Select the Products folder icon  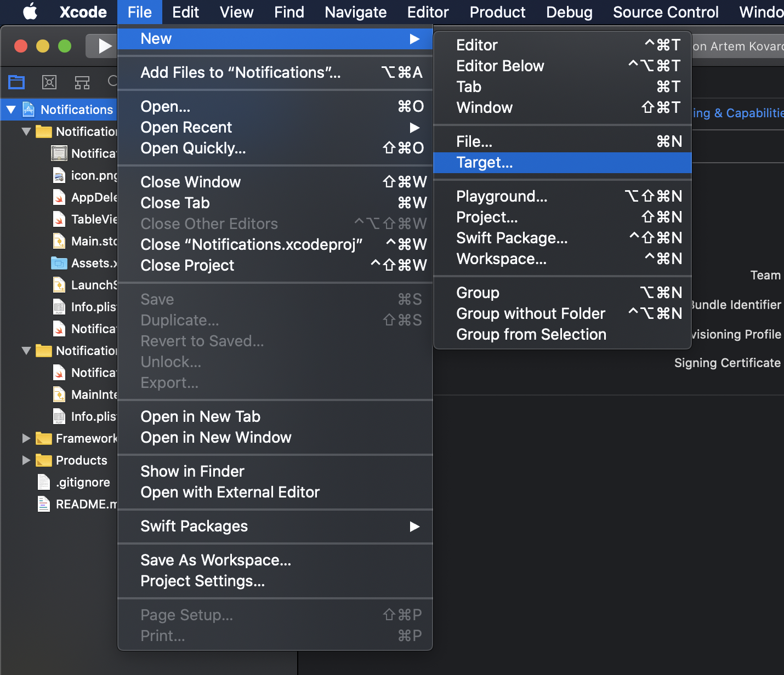tap(44, 460)
